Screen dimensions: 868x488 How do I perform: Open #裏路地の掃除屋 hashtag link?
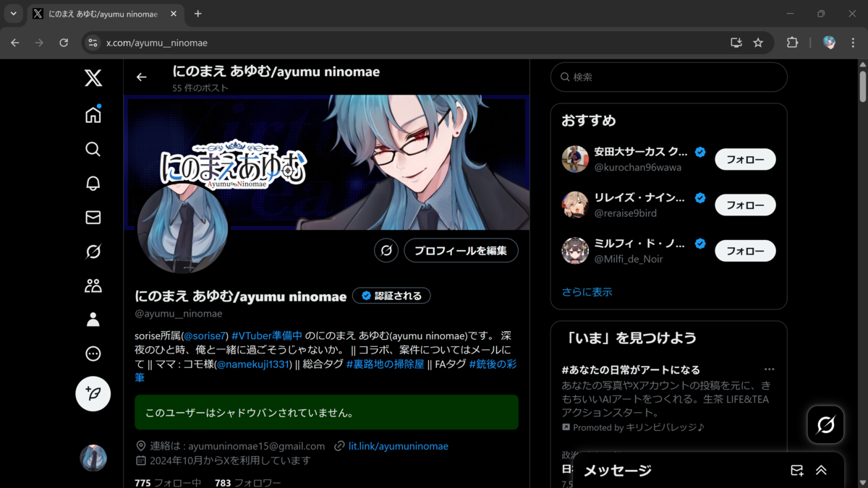(x=385, y=364)
